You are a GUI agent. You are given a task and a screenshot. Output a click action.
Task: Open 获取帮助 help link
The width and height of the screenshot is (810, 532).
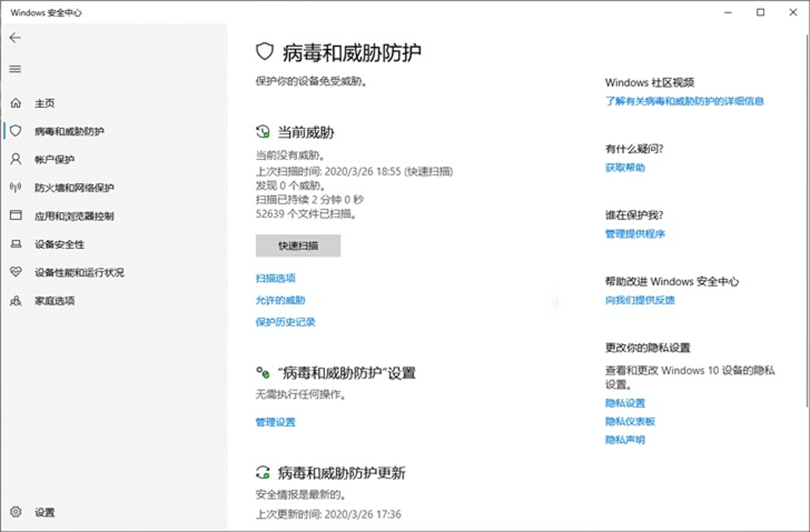pyautogui.click(x=625, y=168)
